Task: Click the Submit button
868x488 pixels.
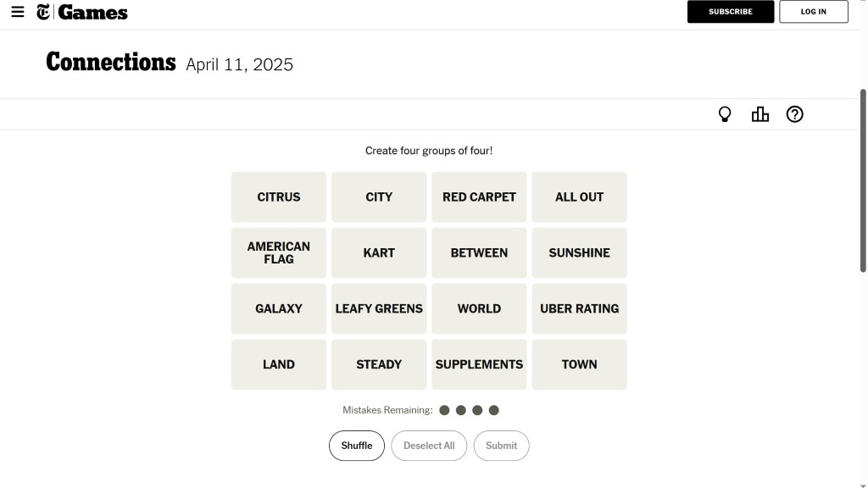Action: coord(501,446)
